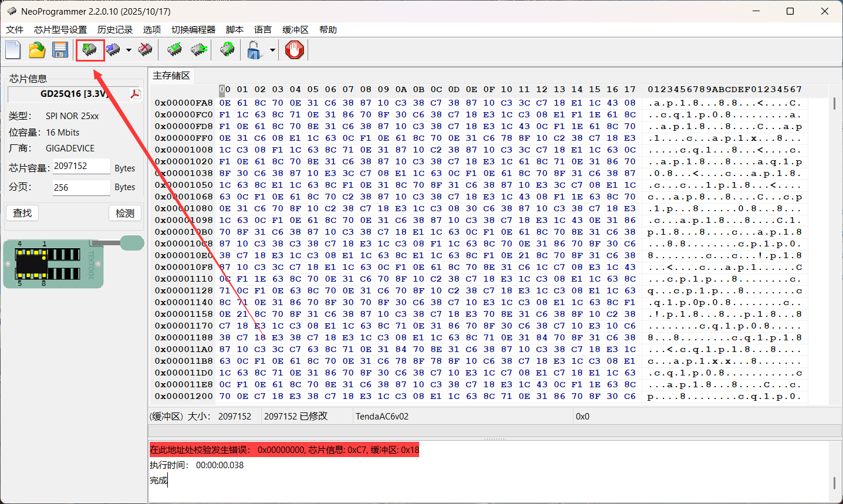The image size is (843, 504).
Task: Switch to the 主存储区 tab
Action: point(171,76)
